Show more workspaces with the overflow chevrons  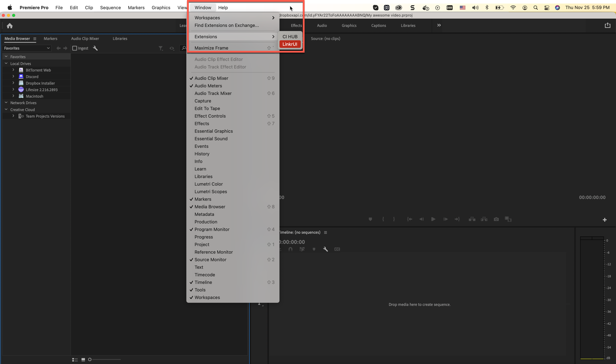pyautogui.click(x=439, y=25)
